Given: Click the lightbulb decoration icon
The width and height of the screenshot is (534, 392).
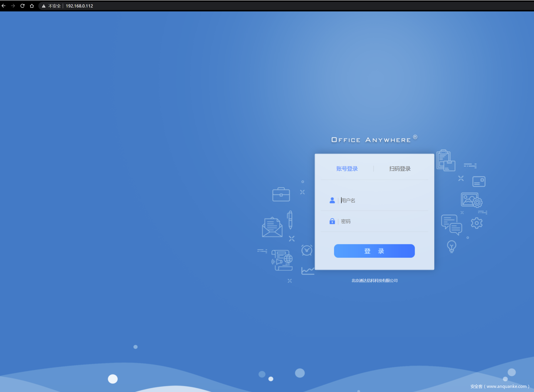Looking at the screenshot, I should (451, 246).
